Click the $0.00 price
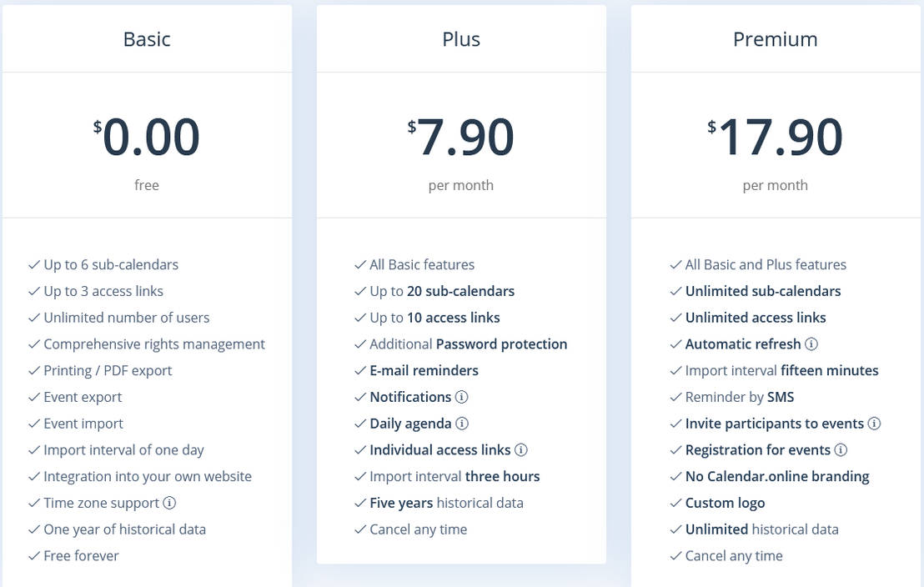The height and width of the screenshot is (587, 924). click(146, 137)
